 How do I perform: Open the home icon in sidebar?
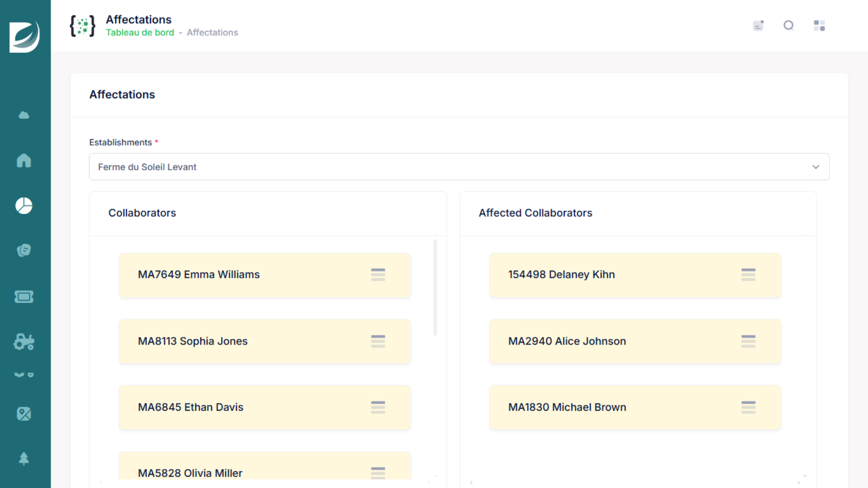(24, 160)
